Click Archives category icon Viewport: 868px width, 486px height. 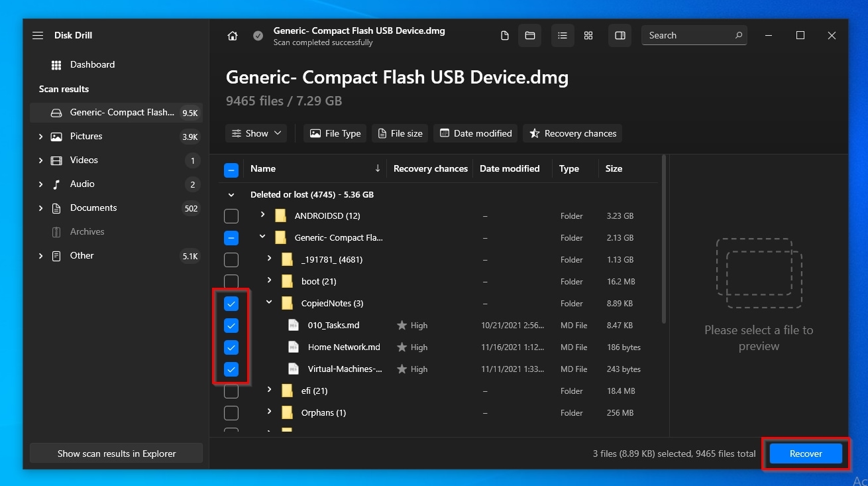[56, 232]
